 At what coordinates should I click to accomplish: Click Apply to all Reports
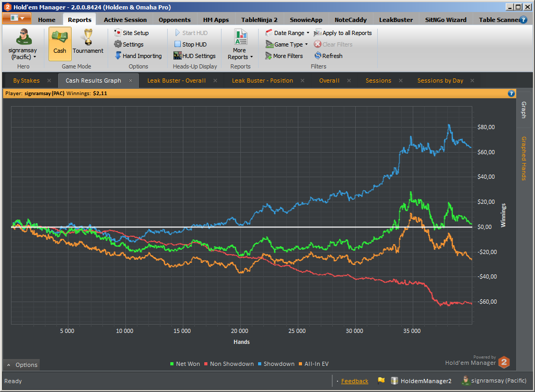click(343, 33)
